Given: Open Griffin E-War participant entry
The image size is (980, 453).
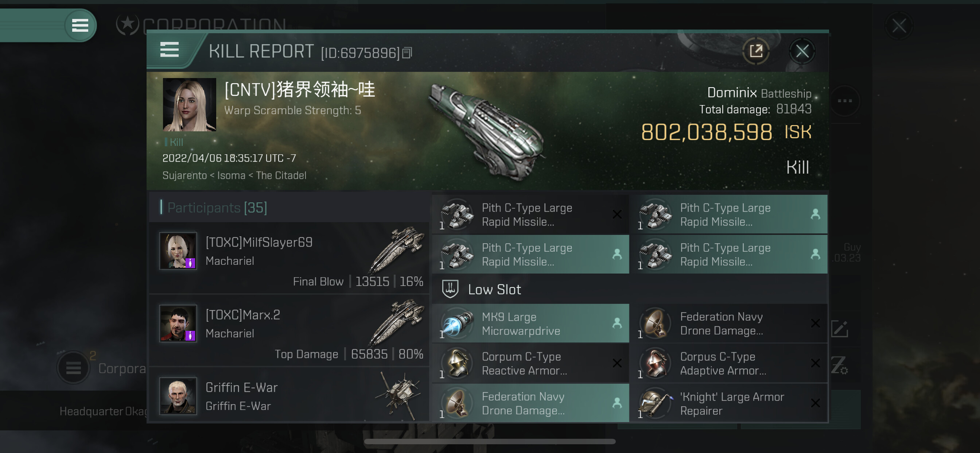Looking at the screenshot, I should [x=289, y=395].
